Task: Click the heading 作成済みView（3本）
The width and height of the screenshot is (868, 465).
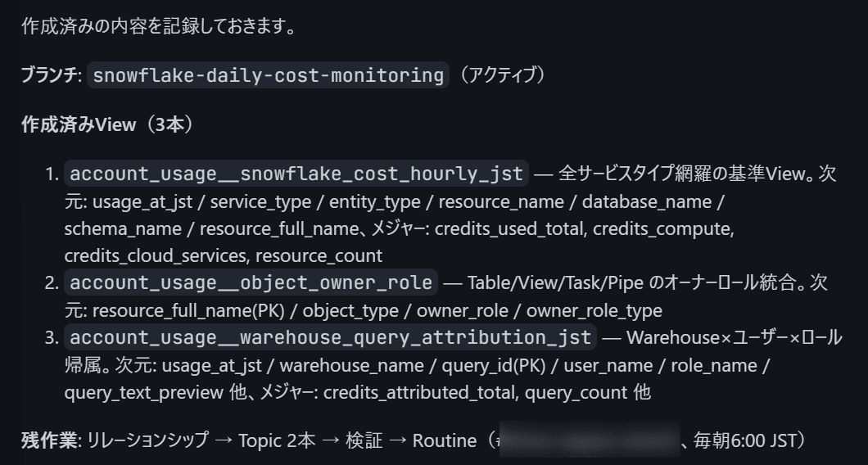Action: [x=107, y=124]
